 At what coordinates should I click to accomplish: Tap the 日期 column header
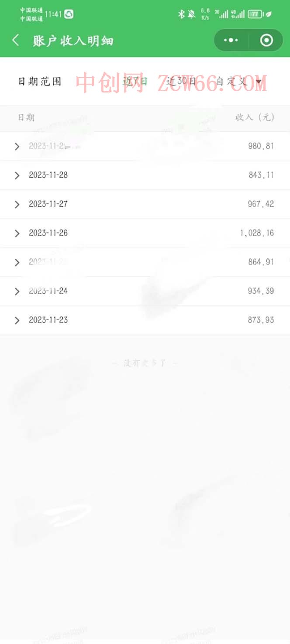pos(26,117)
